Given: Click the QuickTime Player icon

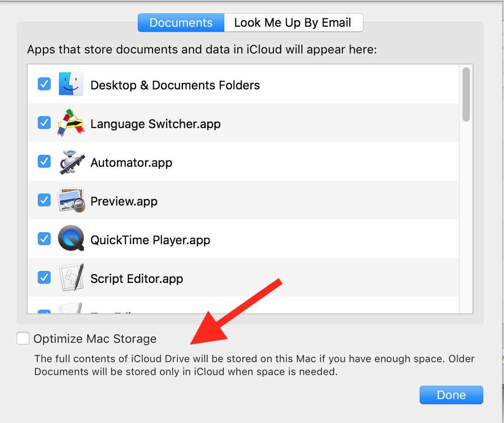Looking at the screenshot, I should [x=71, y=240].
